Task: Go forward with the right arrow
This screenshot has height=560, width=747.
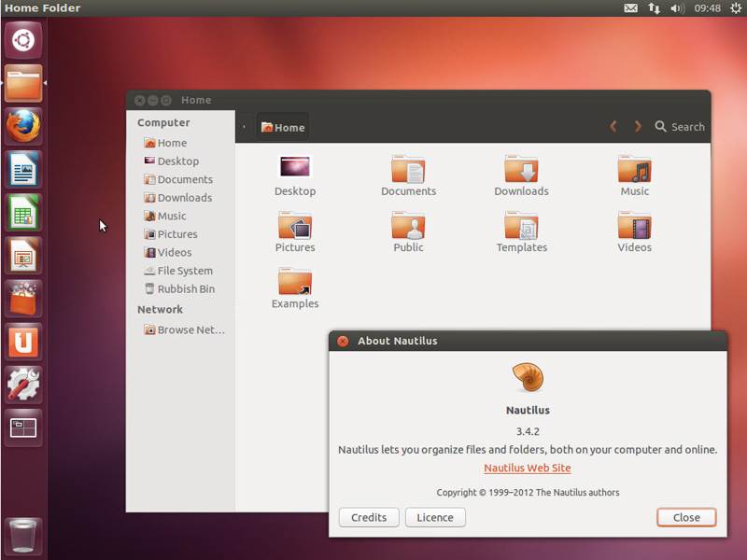Action: 638,127
